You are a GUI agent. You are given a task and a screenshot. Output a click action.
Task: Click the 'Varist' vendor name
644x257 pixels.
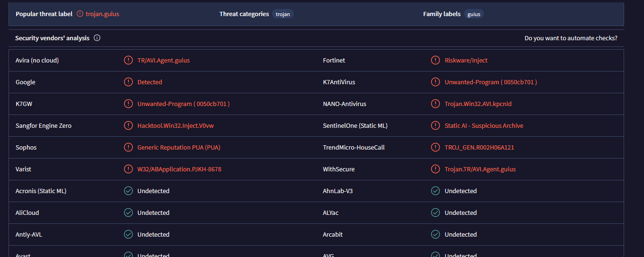coord(23,169)
